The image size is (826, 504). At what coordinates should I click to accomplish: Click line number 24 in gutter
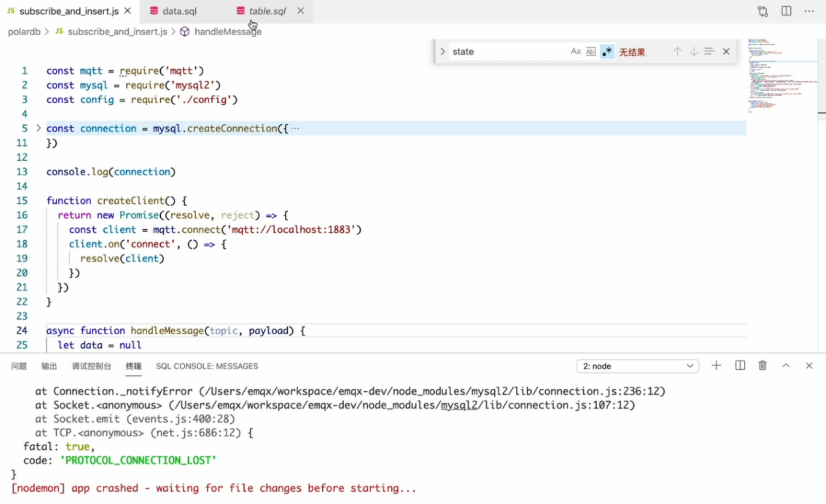pos(22,331)
